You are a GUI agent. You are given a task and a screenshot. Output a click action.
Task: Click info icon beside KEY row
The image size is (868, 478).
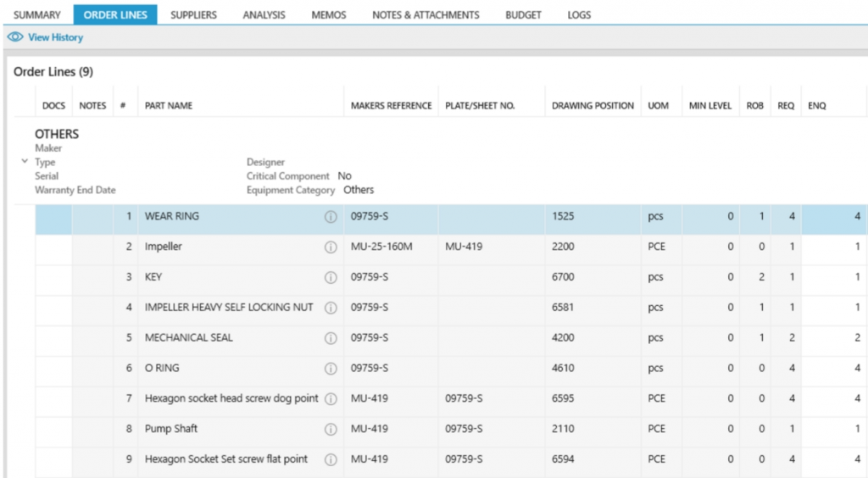point(331,277)
